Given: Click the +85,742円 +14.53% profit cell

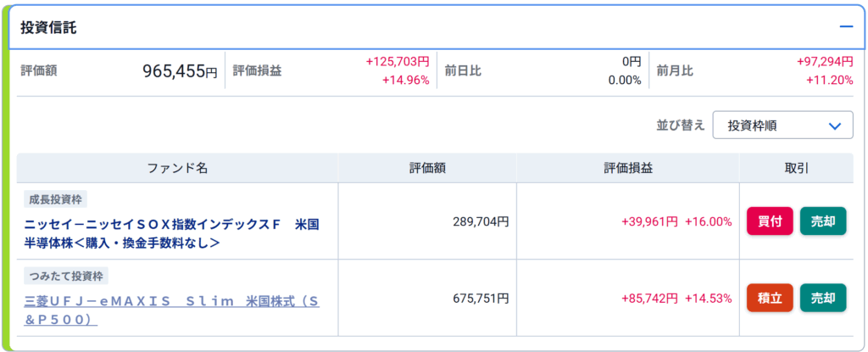Looking at the screenshot, I should [676, 299].
